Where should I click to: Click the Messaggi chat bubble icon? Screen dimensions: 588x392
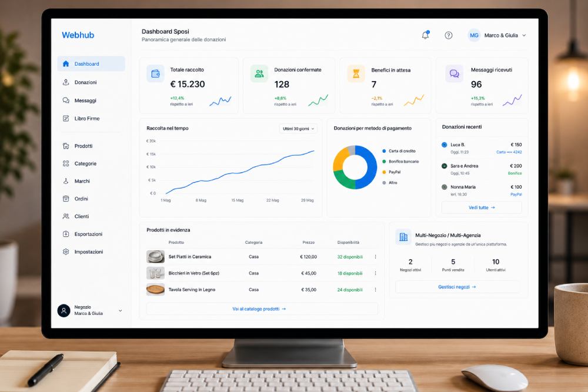(x=66, y=100)
